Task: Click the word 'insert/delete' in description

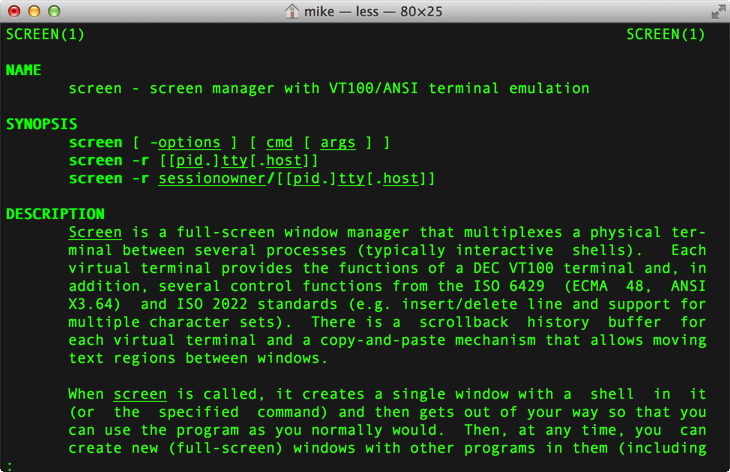Action: (x=460, y=304)
